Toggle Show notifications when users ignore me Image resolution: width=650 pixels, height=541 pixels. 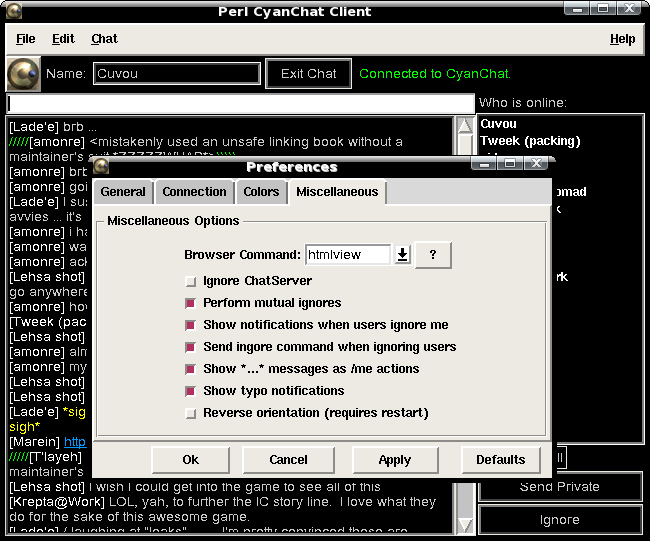[x=191, y=325]
